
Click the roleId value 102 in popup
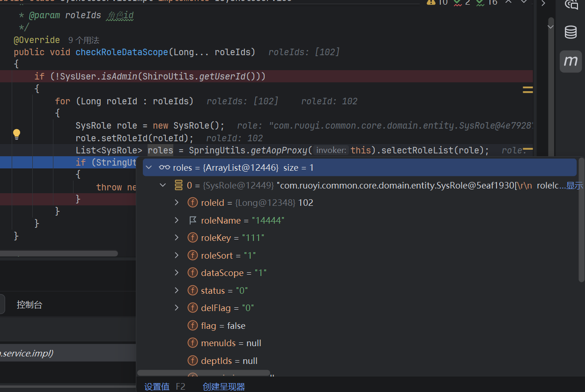(x=305, y=203)
